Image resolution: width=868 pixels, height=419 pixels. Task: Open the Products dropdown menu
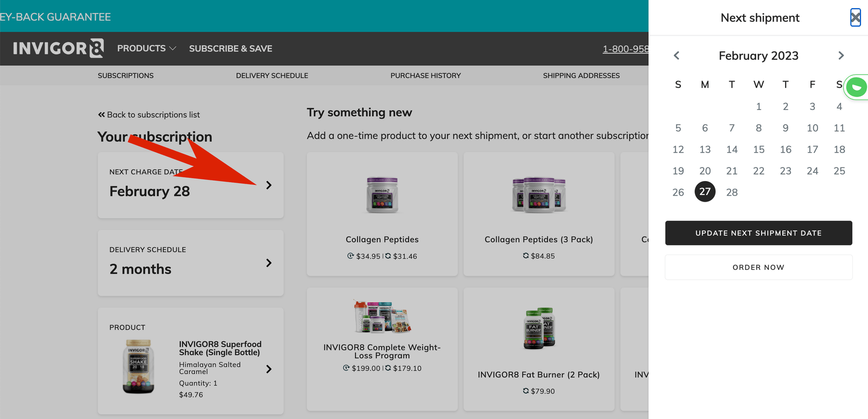[x=146, y=48]
